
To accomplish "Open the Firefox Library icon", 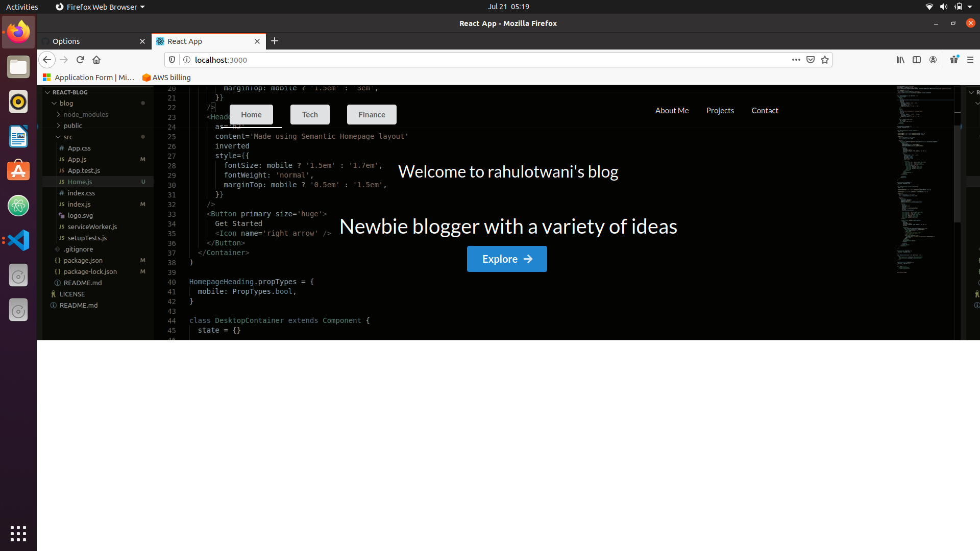I will coord(900,60).
